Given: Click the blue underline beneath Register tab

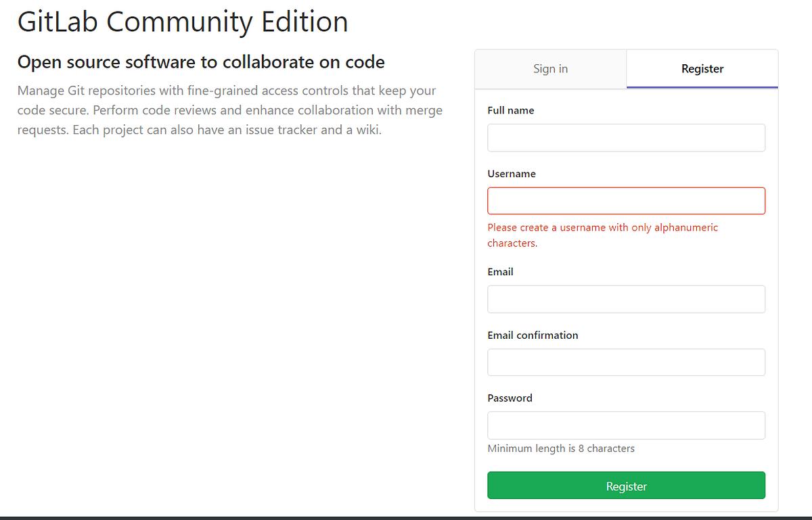Looking at the screenshot, I should [702, 87].
